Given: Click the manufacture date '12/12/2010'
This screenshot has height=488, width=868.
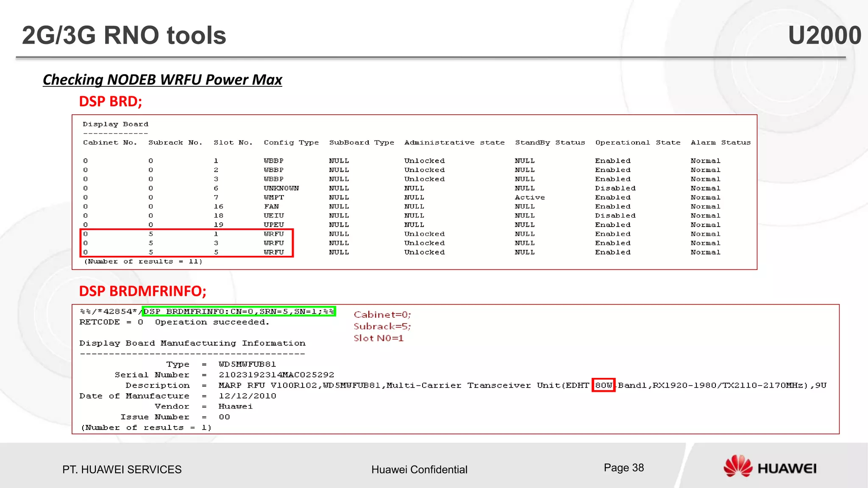Looking at the screenshot, I should [247, 396].
